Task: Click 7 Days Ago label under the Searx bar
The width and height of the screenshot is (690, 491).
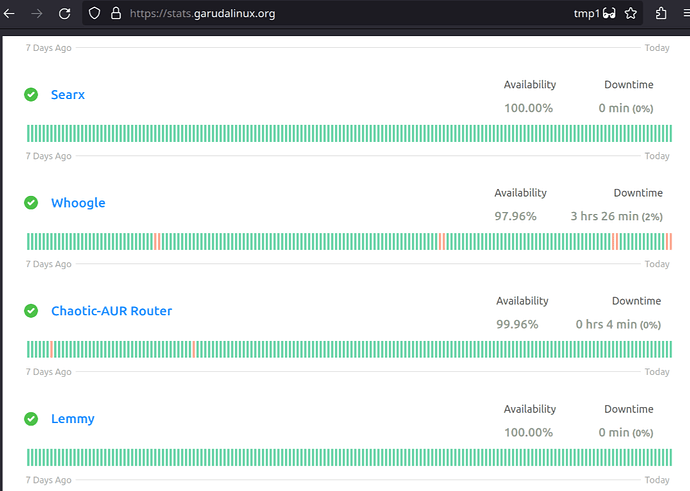Action: click(x=48, y=156)
